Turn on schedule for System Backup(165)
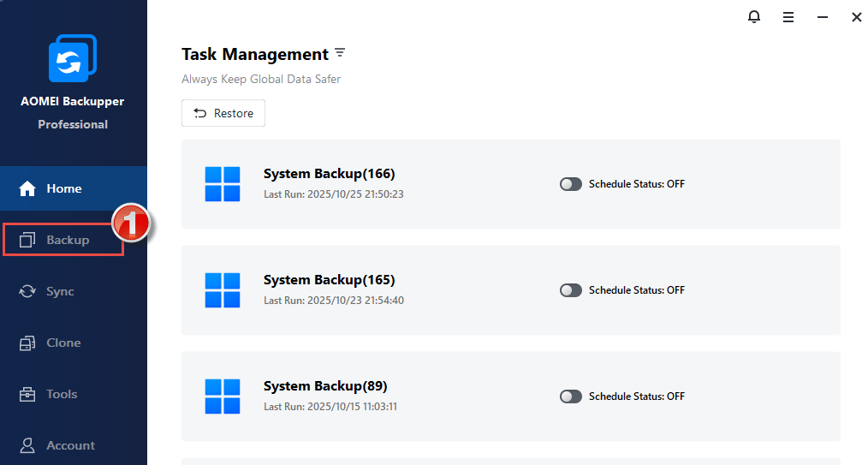This screenshot has width=868, height=465. [x=571, y=290]
